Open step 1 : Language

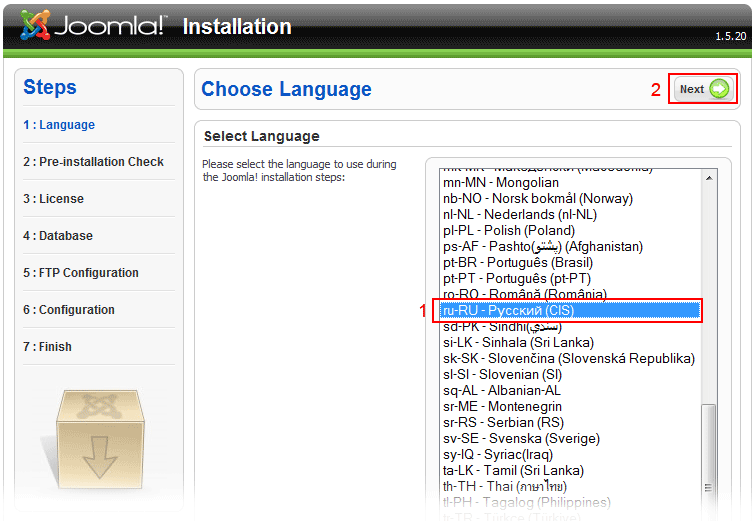click(59, 125)
